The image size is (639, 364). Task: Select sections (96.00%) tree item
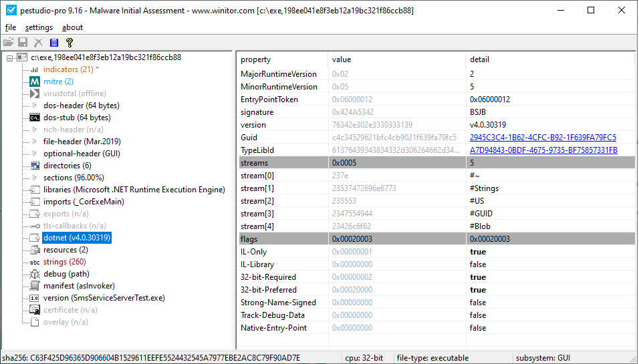74,178
